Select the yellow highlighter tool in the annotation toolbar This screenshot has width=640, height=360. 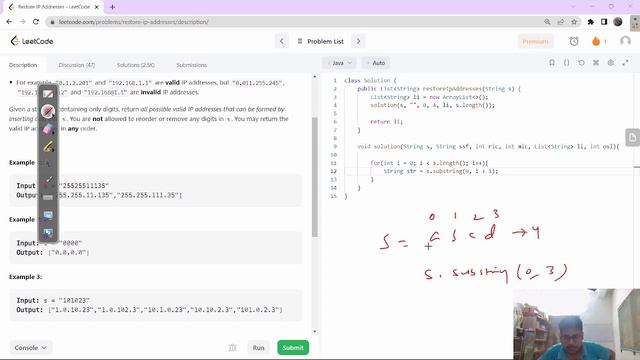(x=48, y=147)
